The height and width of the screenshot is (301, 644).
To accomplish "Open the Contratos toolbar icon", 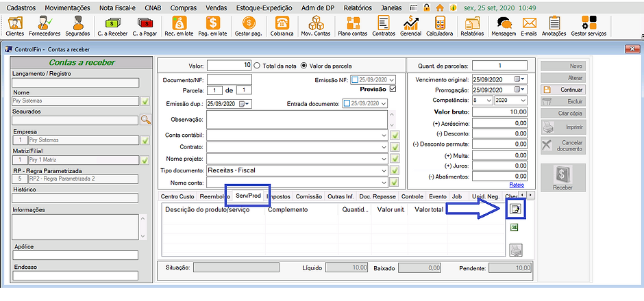I will (384, 26).
